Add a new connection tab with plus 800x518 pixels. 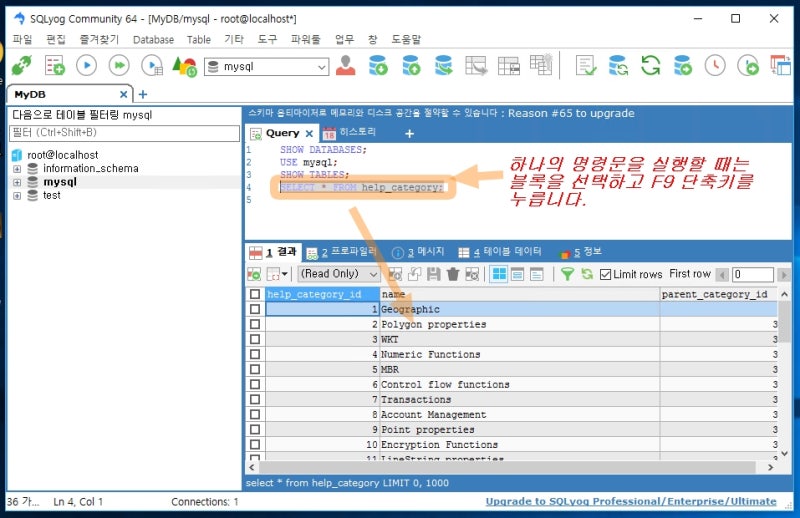[143, 94]
